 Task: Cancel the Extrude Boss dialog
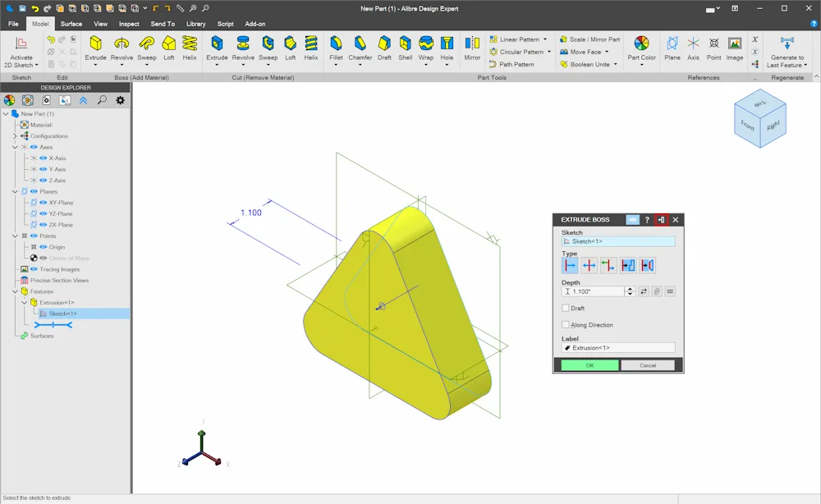pos(648,365)
